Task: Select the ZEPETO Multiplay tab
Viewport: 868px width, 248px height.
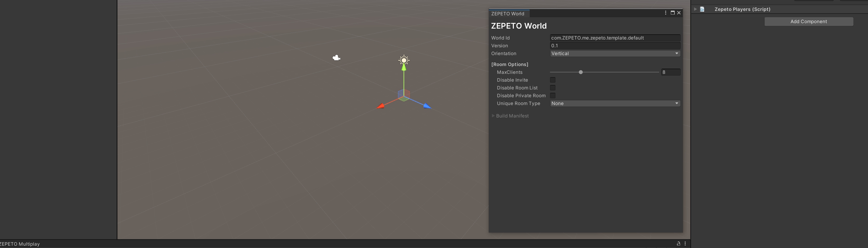Action: click(19, 244)
